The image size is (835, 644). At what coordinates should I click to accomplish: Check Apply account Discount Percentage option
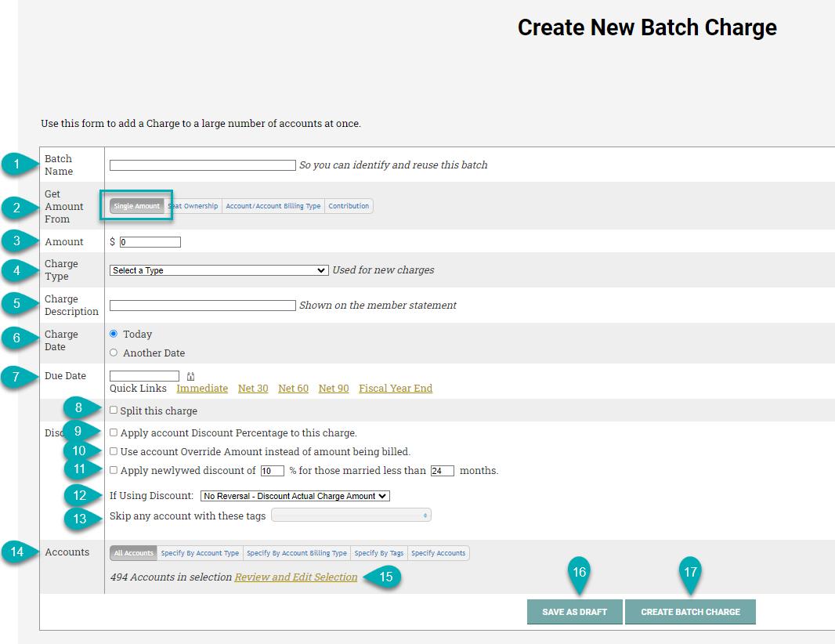pyautogui.click(x=113, y=432)
